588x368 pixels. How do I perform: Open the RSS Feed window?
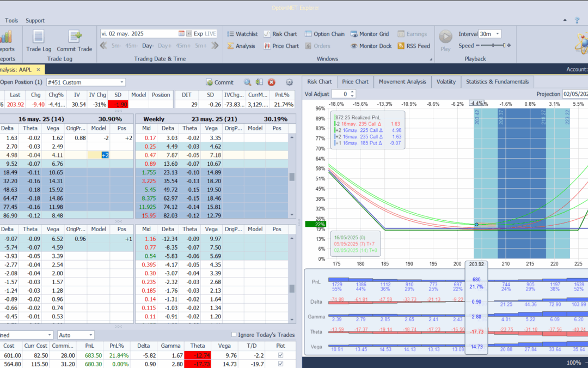point(414,46)
